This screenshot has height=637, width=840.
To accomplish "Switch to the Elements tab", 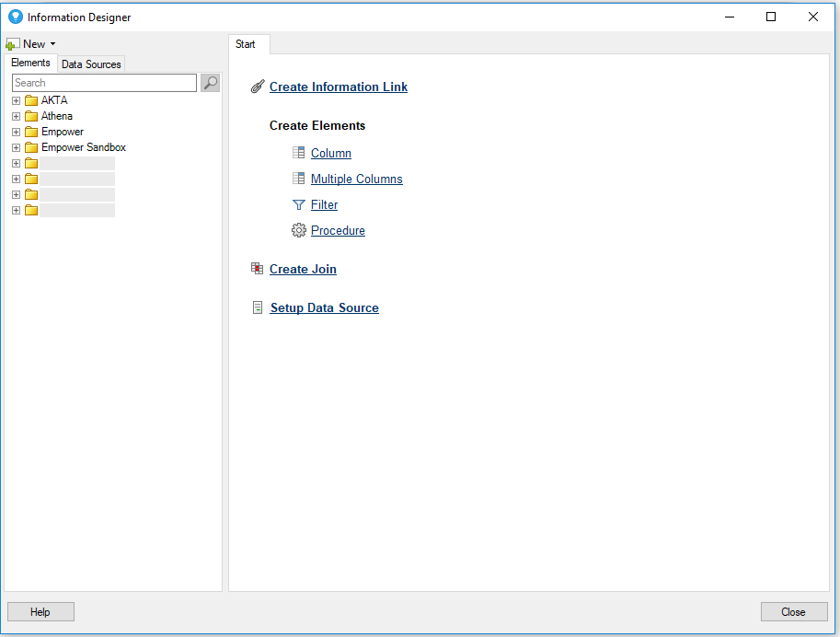I will (30, 63).
